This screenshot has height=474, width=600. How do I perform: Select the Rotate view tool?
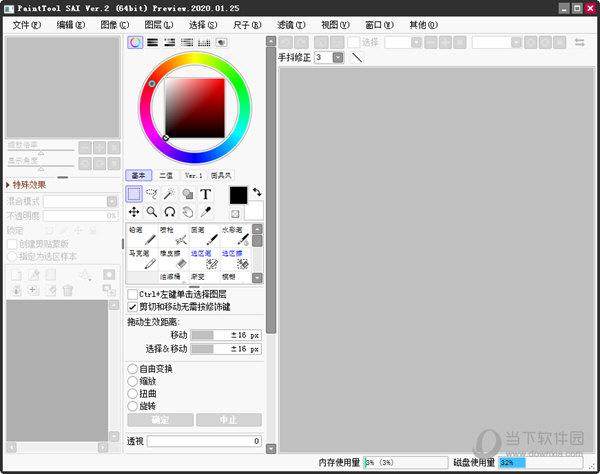[169, 212]
